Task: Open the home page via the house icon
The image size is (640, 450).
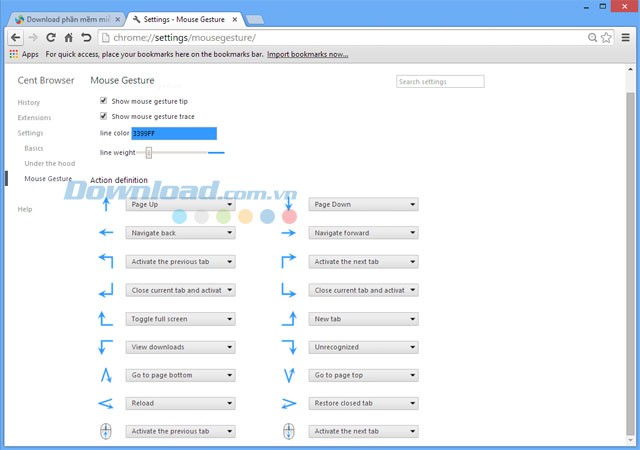Action: 69,38
